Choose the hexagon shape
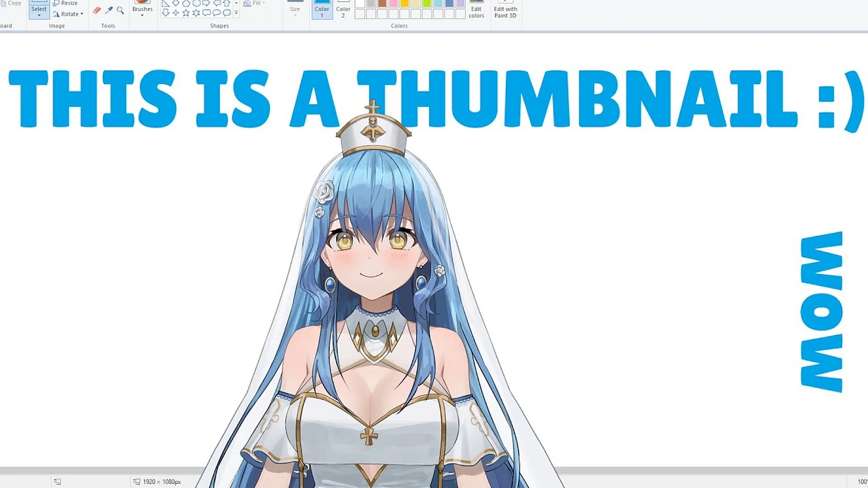Image resolution: width=868 pixels, height=488 pixels. coord(196,3)
